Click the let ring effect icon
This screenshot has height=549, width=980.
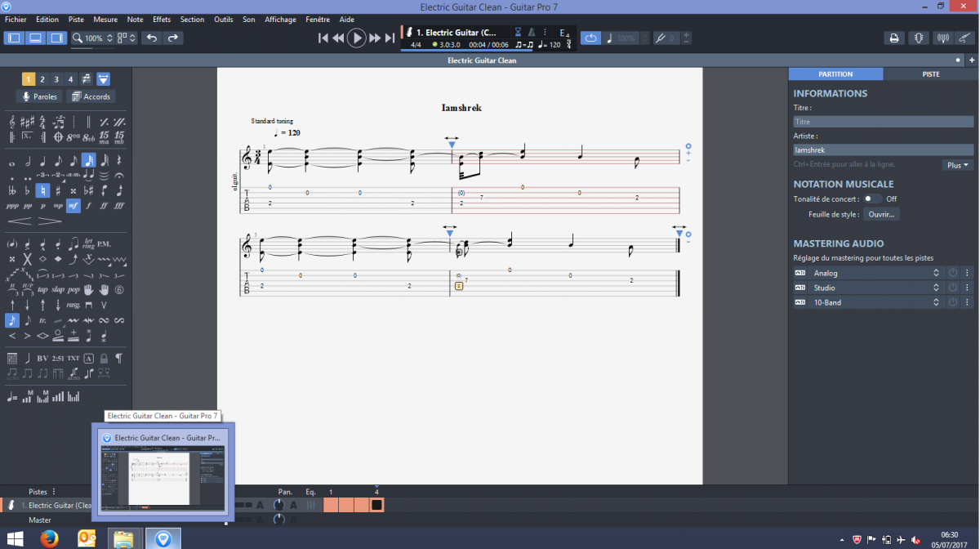pyautogui.click(x=89, y=243)
